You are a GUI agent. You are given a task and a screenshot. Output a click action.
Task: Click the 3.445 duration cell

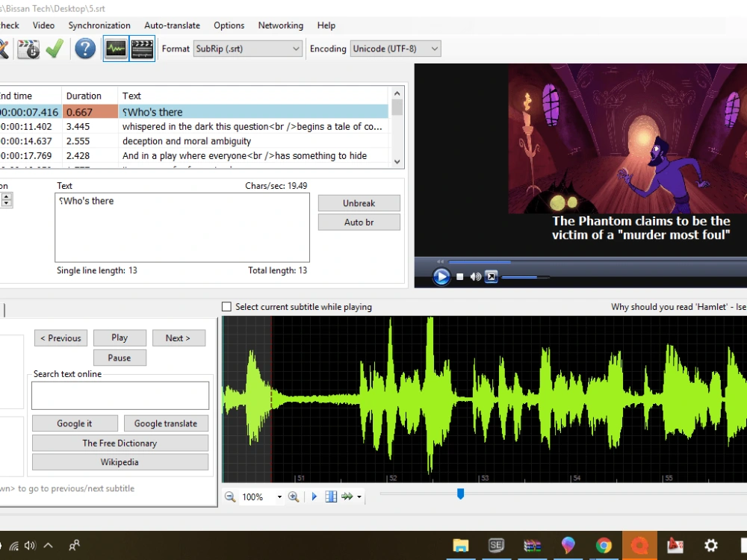pyautogui.click(x=90, y=127)
